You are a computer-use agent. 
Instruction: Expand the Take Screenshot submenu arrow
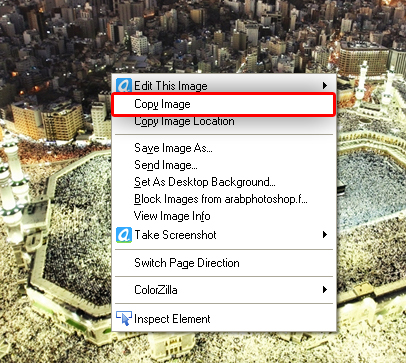(325, 235)
